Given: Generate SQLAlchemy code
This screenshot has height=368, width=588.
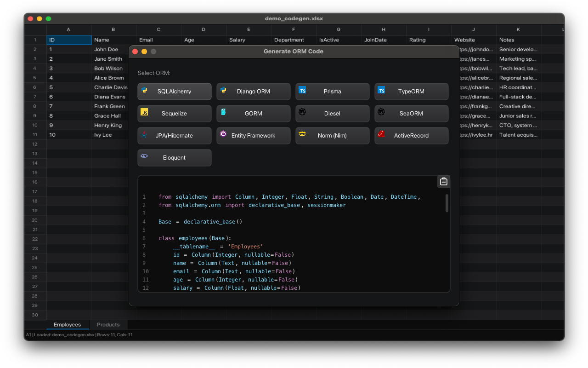Looking at the screenshot, I should point(175,92).
